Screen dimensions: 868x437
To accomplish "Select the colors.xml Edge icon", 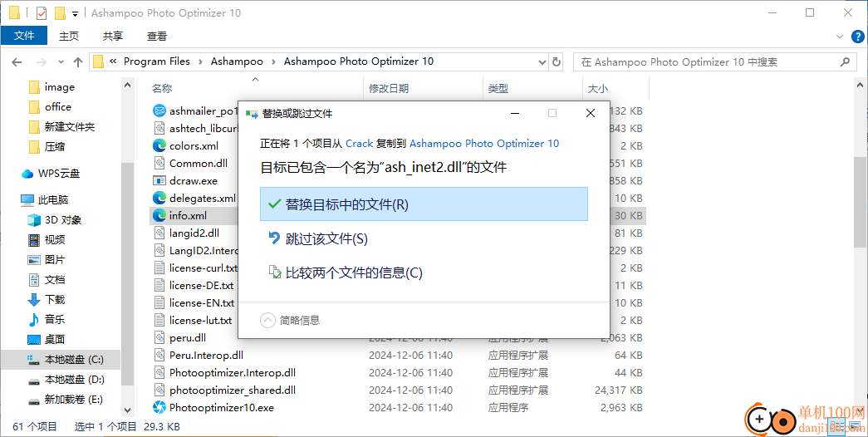I will point(159,145).
